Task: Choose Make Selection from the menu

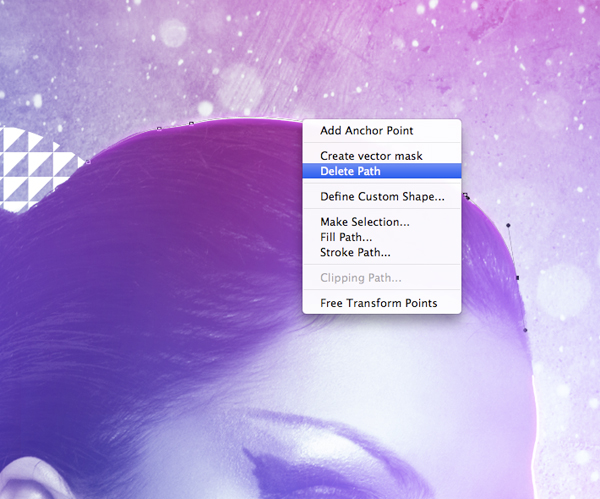Action: tap(364, 222)
